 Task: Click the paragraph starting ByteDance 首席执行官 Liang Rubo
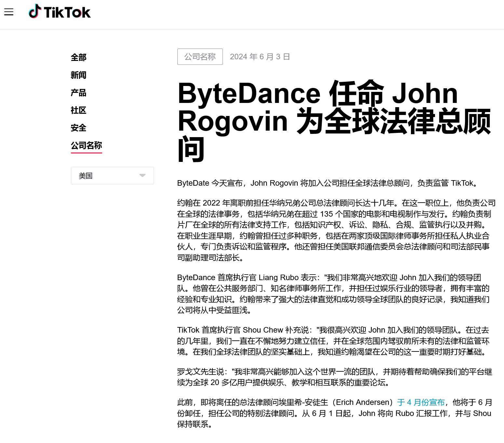(334, 294)
